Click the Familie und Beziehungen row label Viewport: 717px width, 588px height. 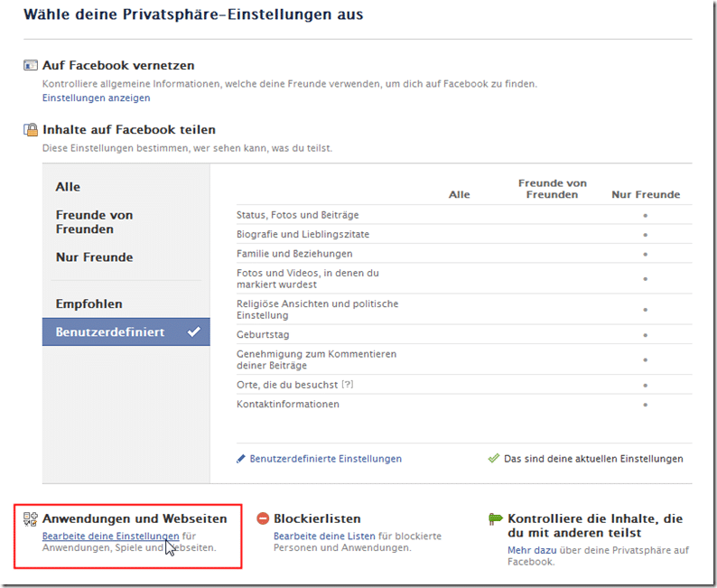coord(294,253)
